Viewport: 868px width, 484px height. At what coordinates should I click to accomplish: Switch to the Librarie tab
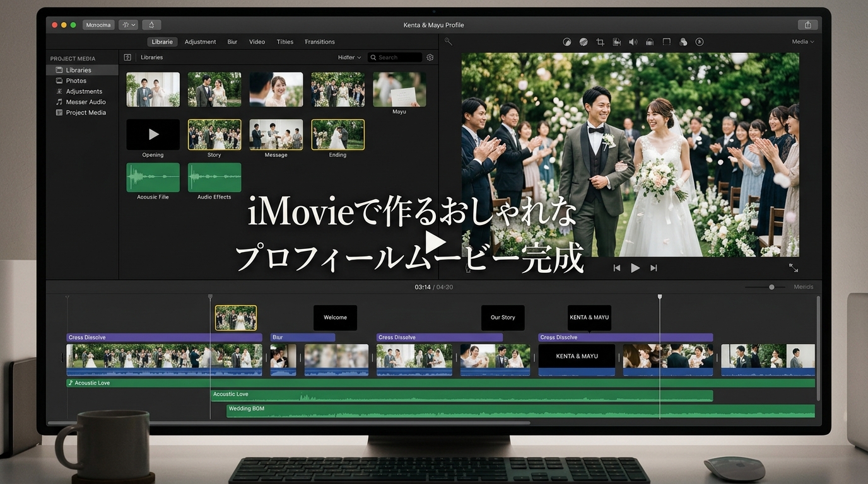click(x=162, y=42)
